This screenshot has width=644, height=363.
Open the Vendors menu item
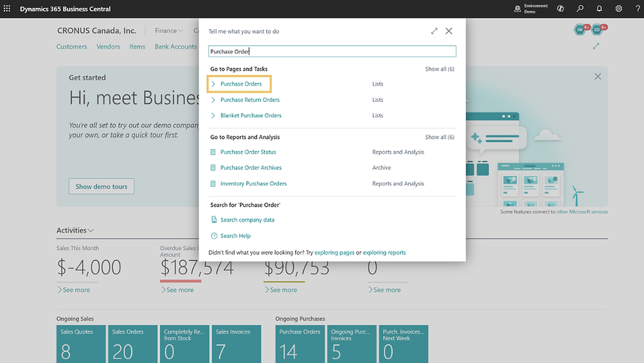[x=108, y=47]
